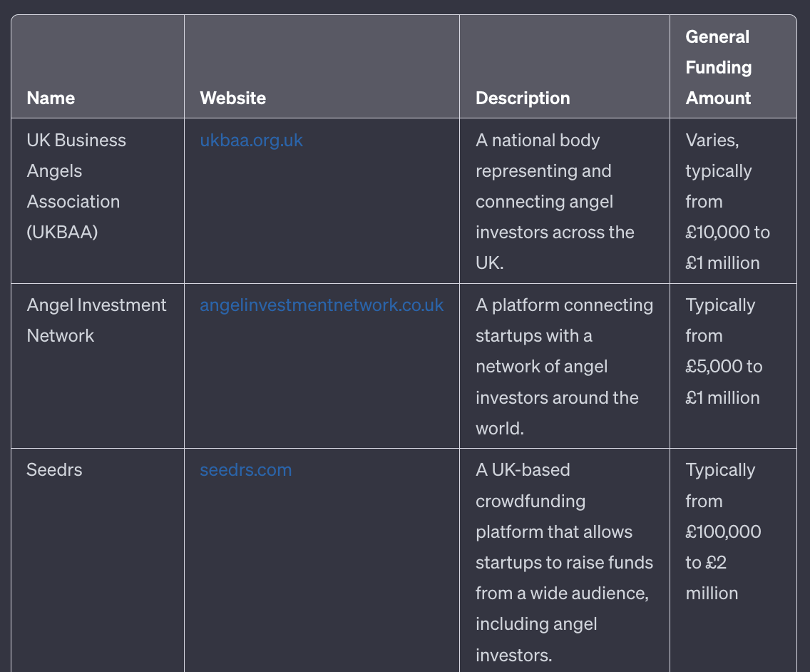The width and height of the screenshot is (810, 672).
Task: Select the Angel Investment Network name cell
Action: (96, 320)
